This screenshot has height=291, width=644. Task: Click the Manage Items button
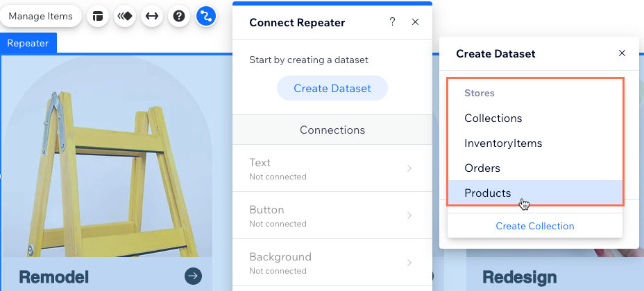pyautogui.click(x=41, y=16)
